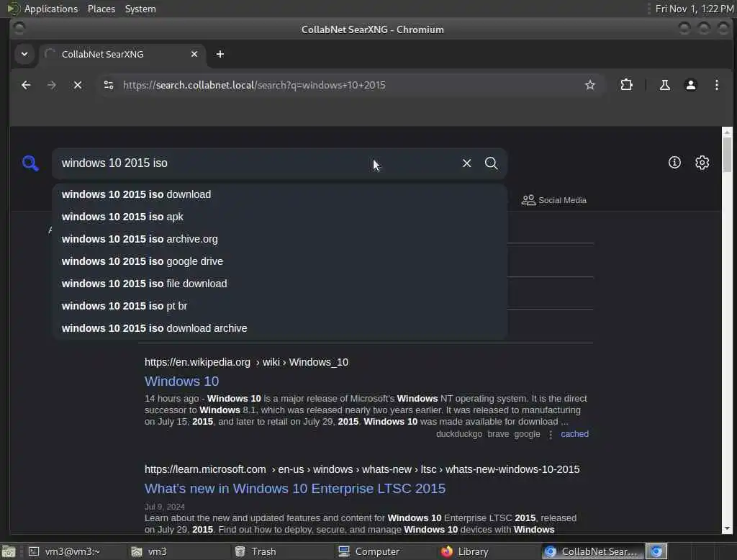Open the browser profile menu
737x560 pixels.
[690, 85]
